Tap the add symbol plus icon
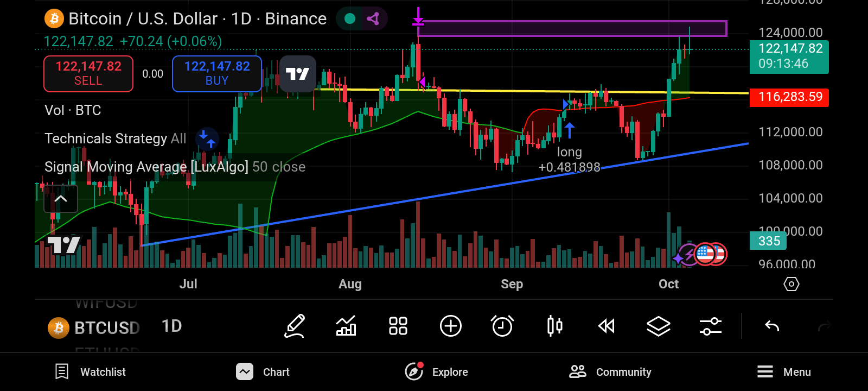 (x=450, y=326)
